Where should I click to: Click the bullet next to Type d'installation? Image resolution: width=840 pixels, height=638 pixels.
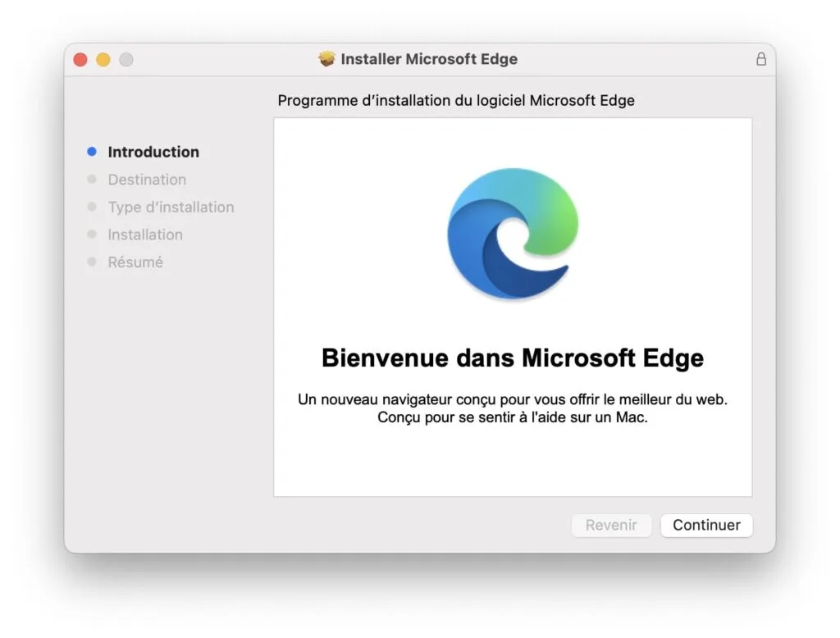click(x=91, y=207)
